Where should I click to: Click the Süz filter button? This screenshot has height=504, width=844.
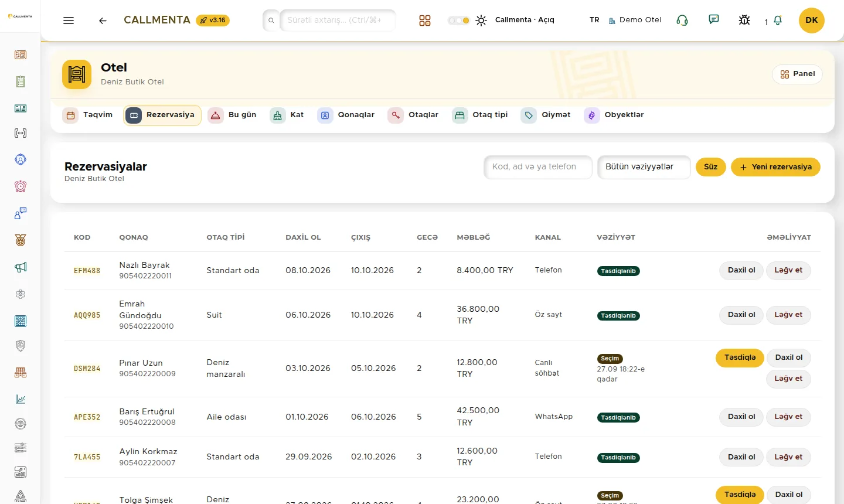[711, 167]
